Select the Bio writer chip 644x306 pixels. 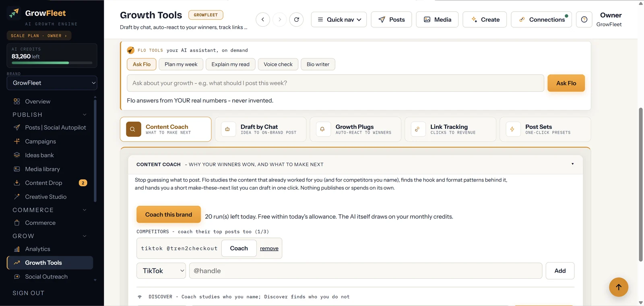[x=318, y=64]
